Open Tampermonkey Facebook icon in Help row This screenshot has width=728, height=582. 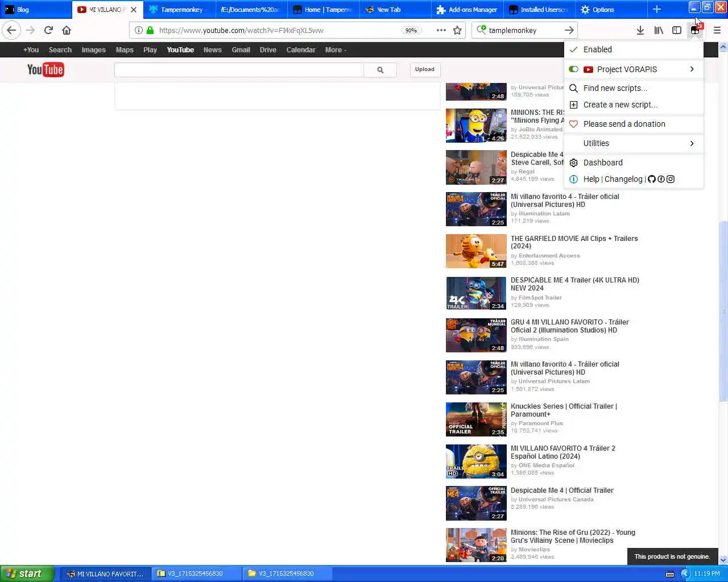[x=661, y=179]
